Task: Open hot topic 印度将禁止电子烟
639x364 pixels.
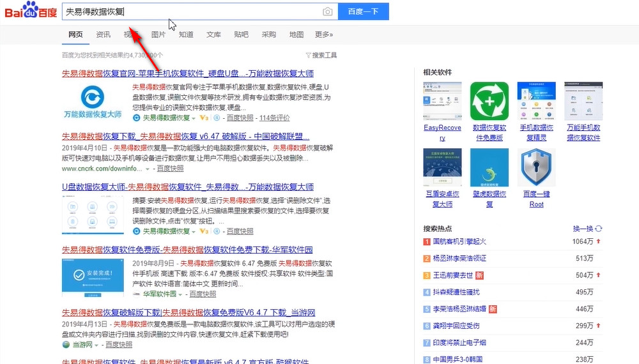Action: 459,343
